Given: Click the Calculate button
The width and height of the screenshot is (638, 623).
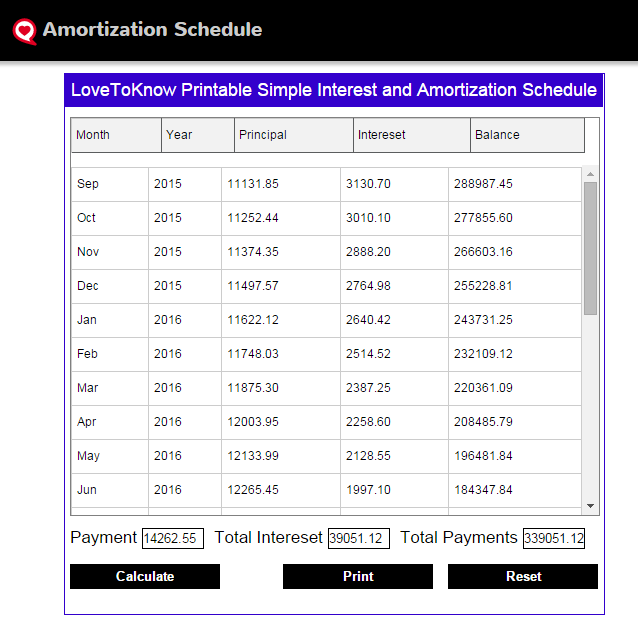Looking at the screenshot, I should coord(145,576).
